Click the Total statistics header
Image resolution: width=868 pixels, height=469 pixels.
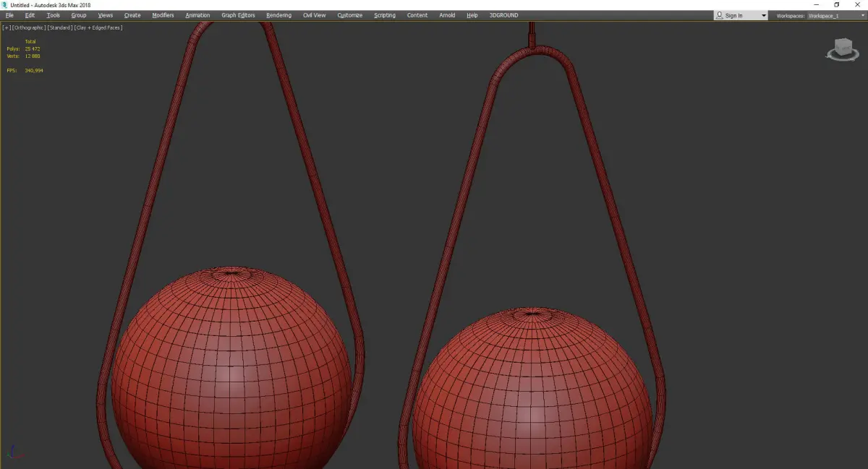[x=30, y=41]
